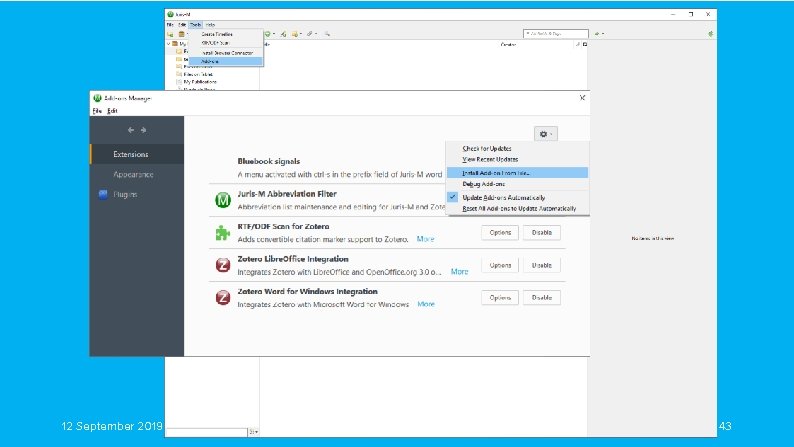
Task: Click More link for RTF/ODF Scan
Action: [425, 239]
